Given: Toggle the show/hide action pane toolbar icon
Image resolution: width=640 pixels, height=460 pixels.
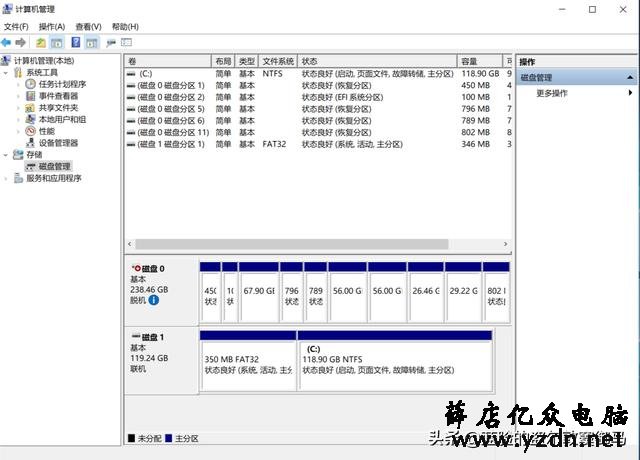Looking at the screenshot, I should pyautogui.click(x=92, y=42).
